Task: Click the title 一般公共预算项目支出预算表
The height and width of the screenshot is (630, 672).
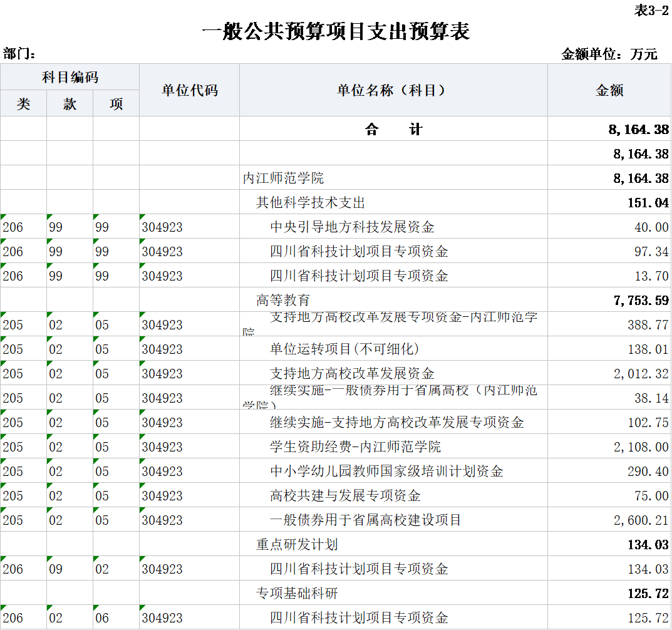Action: [336, 31]
